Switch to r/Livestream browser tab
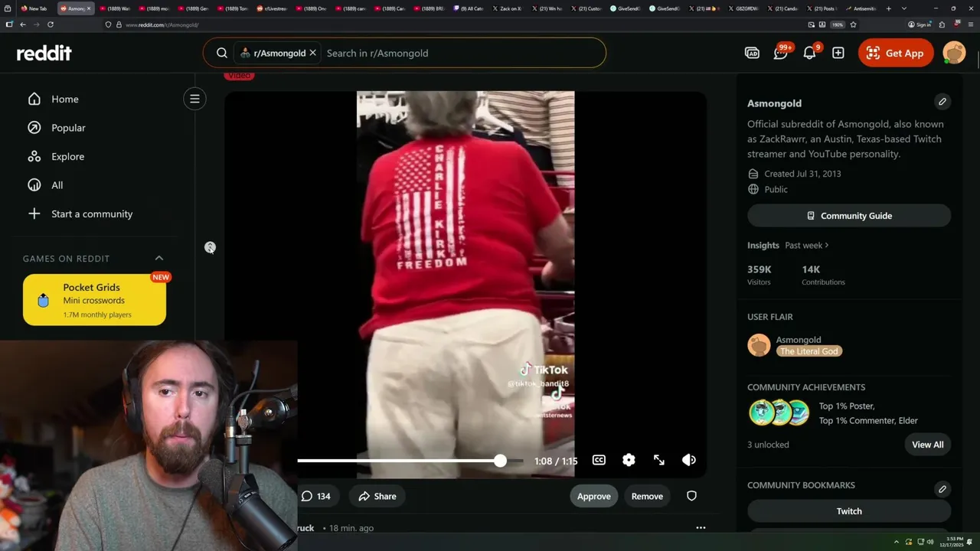Screen dimensions: 980x551 tap(272, 8)
